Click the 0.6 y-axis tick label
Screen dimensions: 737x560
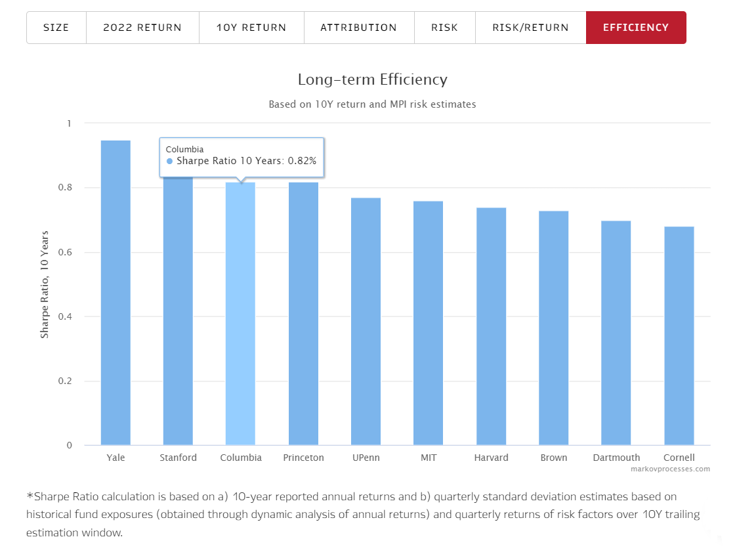tap(66, 252)
